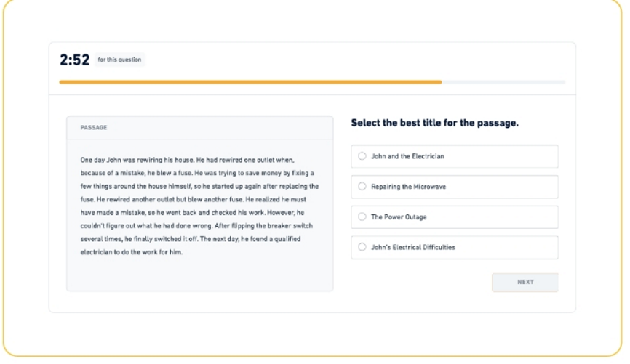Click the passage's last line about the electrician
This screenshot has height=364, width=630.
[131, 252]
